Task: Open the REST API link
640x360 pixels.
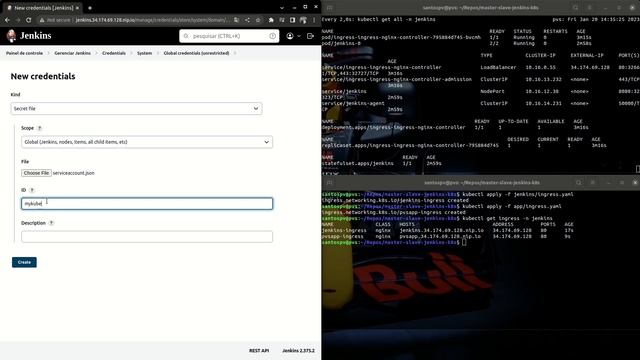Action: [x=259, y=351]
